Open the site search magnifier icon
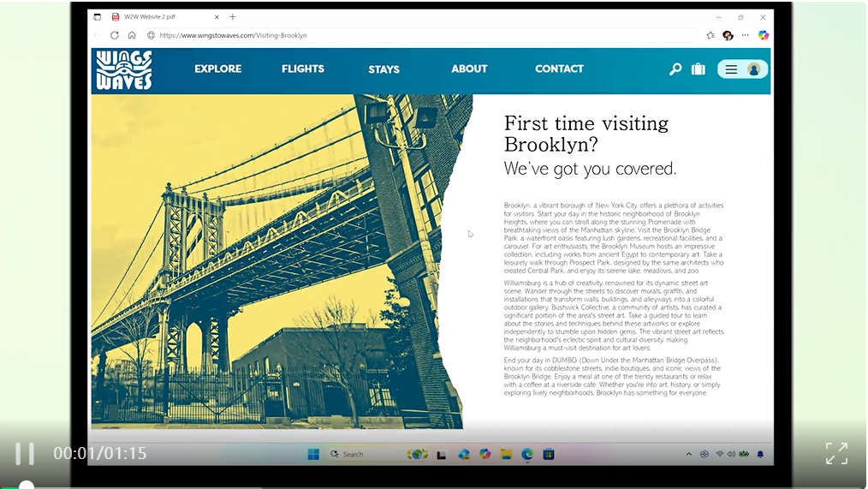The width and height of the screenshot is (868, 489). pyautogui.click(x=675, y=69)
